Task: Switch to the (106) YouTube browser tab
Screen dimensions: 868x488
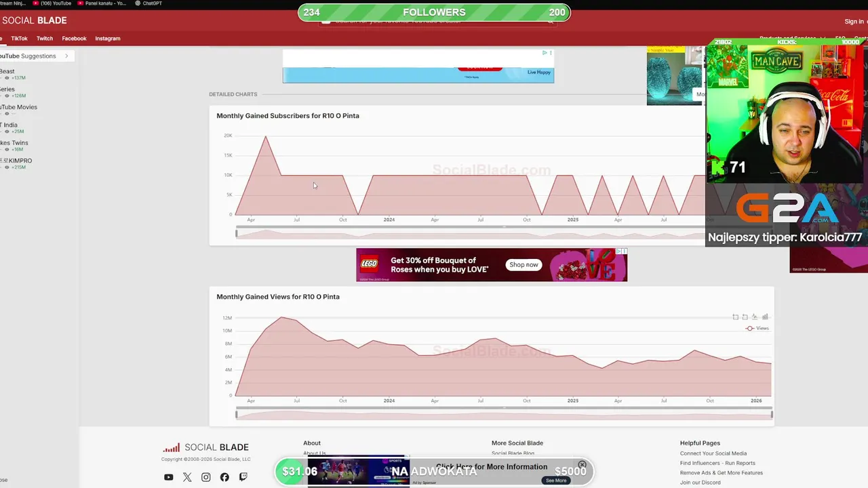Action: pyautogui.click(x=52, y=3)
